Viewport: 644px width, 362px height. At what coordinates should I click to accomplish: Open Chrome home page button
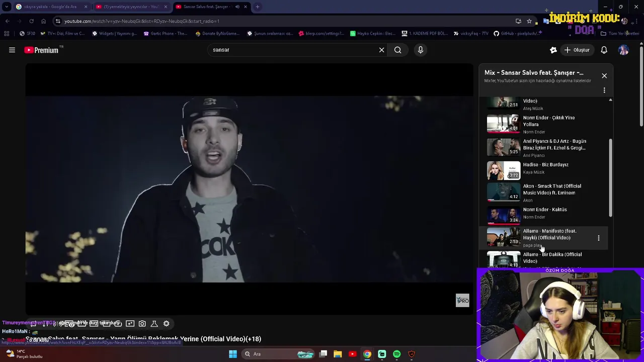click(x=43, y=21)
